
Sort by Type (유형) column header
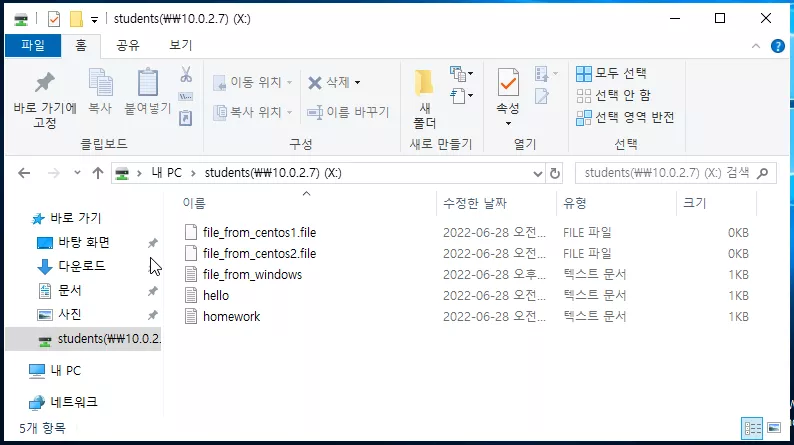pyautogui.click(x=575, y=204)
